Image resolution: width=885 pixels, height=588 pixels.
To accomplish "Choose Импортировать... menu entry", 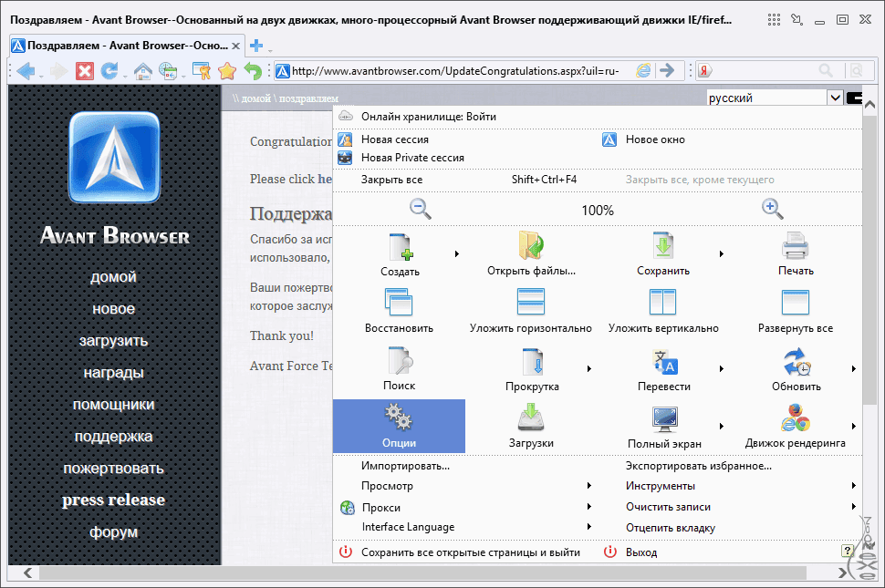I will click(x=465, y=466).
